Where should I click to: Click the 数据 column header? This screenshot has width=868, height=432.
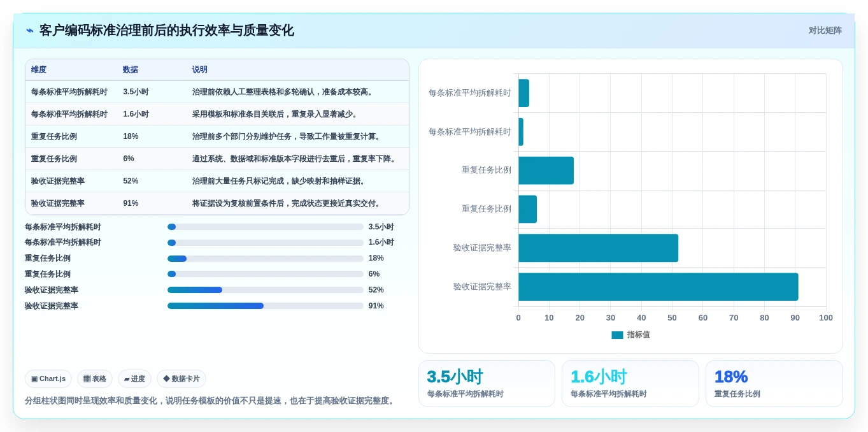click(x=131, y=70)
